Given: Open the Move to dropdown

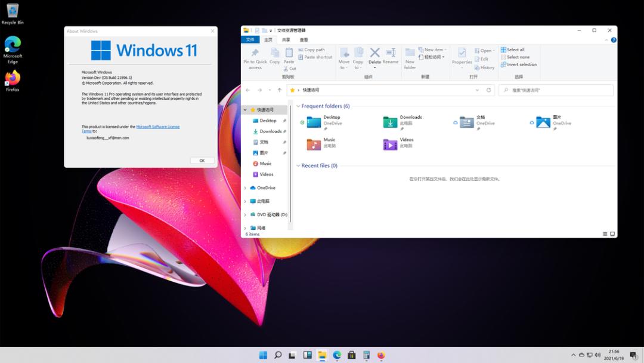Looking at the screenshot, I should (344, 59).
